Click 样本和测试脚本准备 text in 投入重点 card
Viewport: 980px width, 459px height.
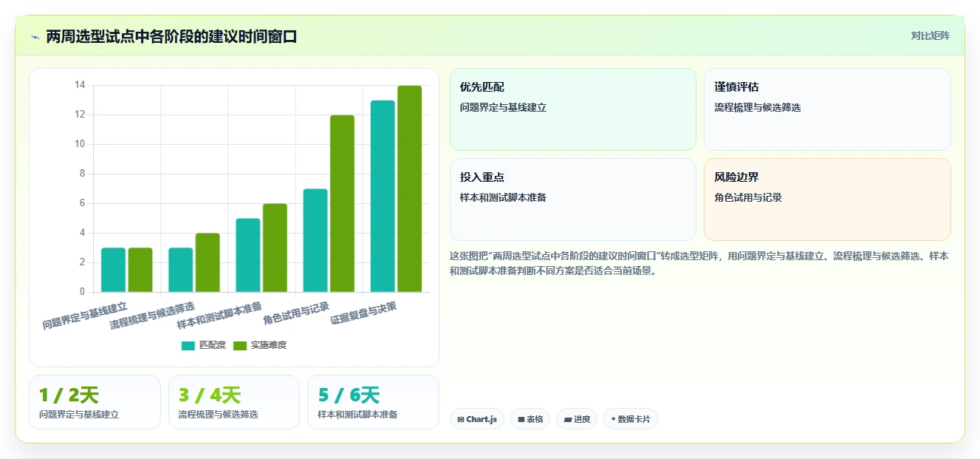click(x=503, y=197)
